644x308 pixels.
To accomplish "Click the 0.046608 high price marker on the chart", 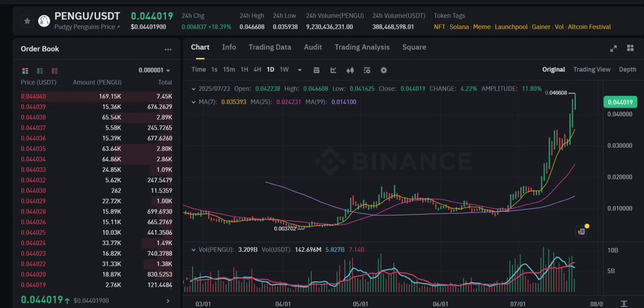I will pyautogui.click(x=556, y=93).
